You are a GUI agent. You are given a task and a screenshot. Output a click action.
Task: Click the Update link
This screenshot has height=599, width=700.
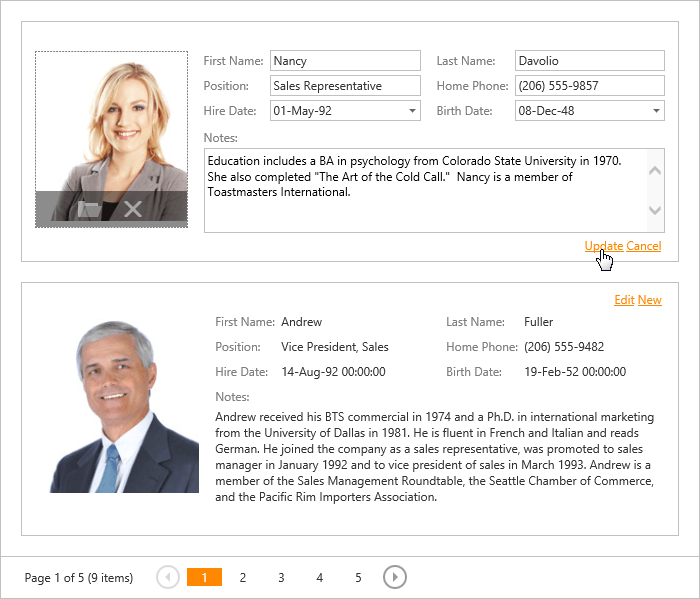604,246
